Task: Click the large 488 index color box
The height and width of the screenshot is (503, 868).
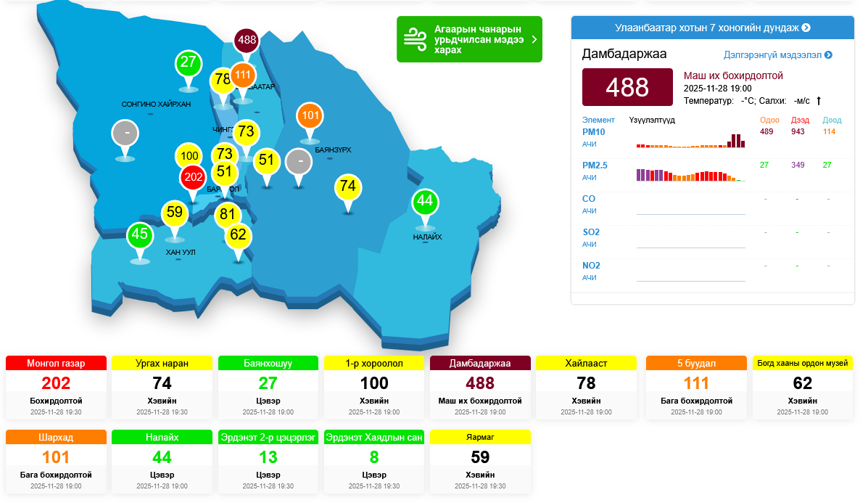Action: point(627,87)
